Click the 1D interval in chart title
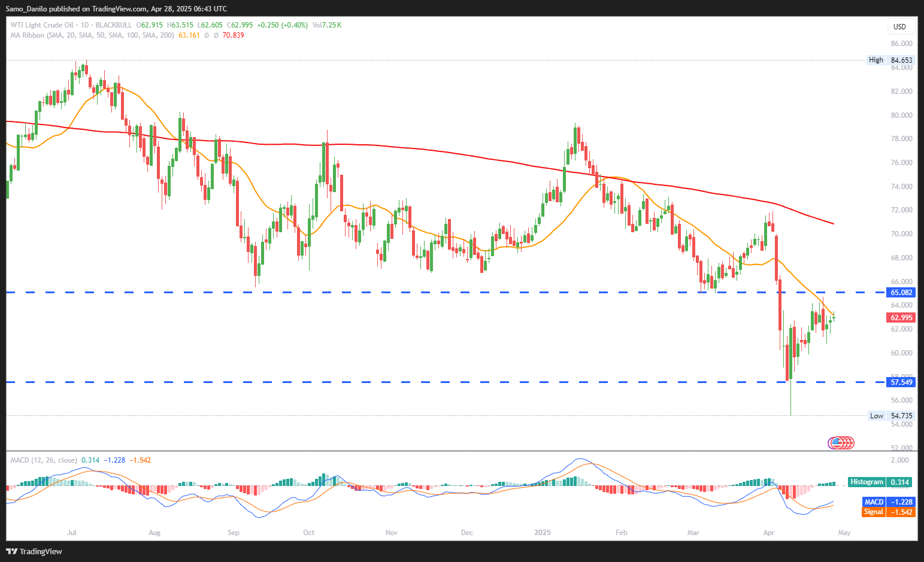 [x=84, y=25]
